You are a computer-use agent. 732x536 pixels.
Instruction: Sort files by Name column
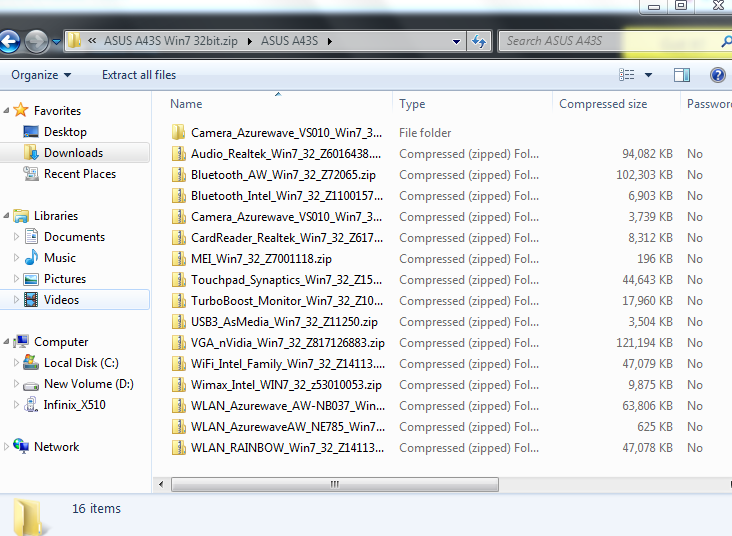[186, 104]
